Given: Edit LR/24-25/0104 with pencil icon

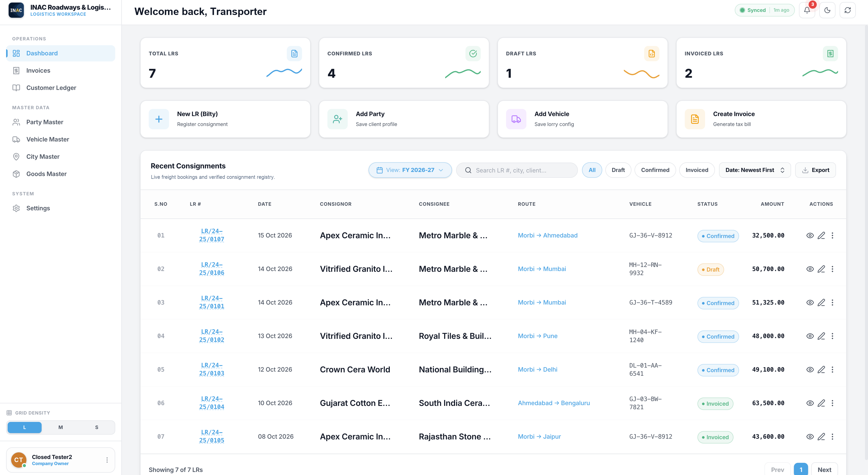Looking at the screenshot, I should [821, 403].
